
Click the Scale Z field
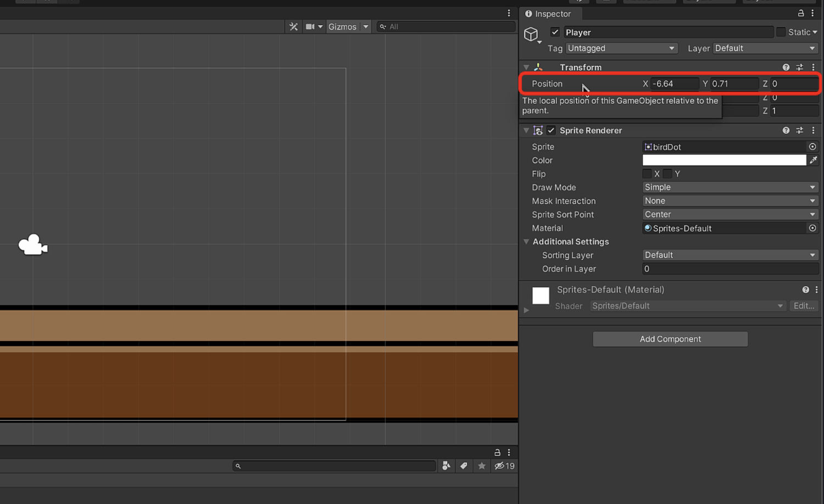point(794,111)
